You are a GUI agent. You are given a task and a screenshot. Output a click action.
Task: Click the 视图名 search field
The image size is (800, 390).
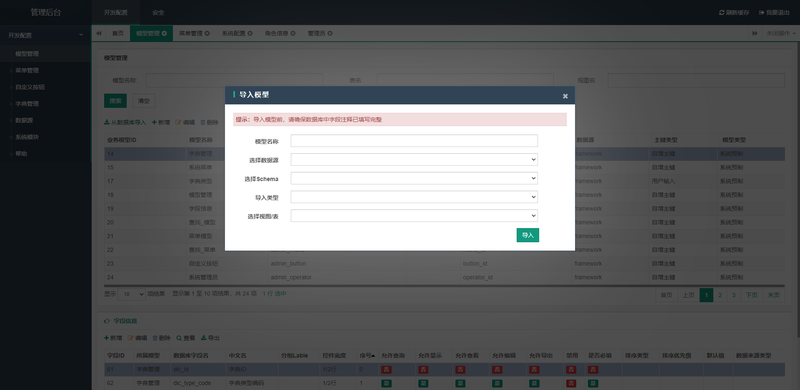pyautogui.click(x=696, y=80)
